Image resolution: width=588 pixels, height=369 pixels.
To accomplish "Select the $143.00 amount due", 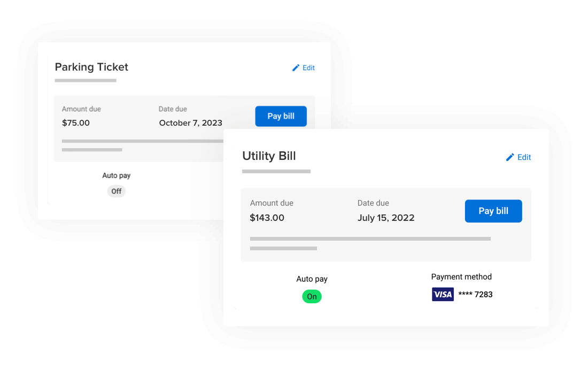I will (267, 218).
